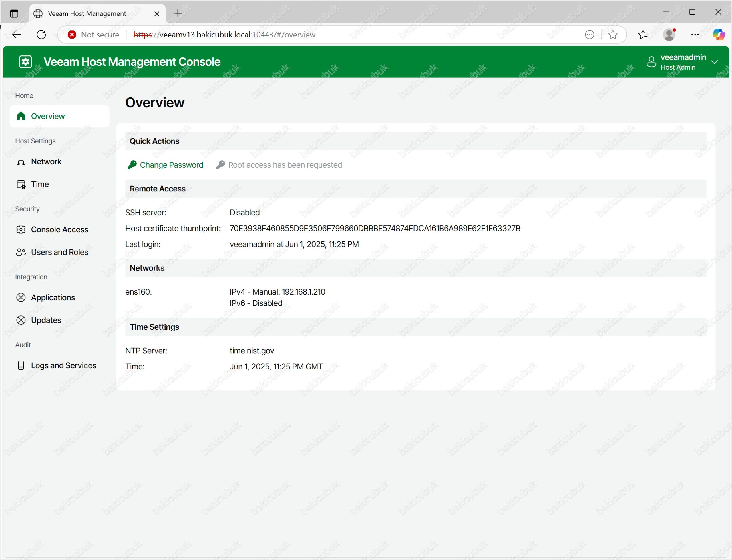Screen dimensions: 732x560
Task: Click the Veeam Host Management Console title
Action: coord(132,62)
